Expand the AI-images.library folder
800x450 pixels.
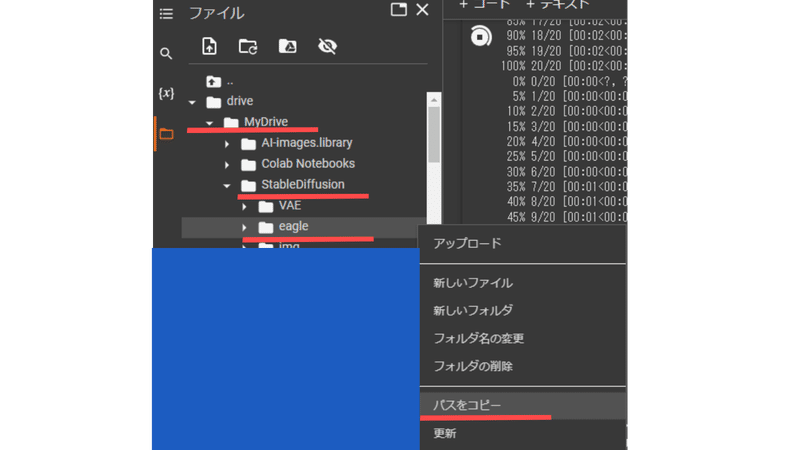click(x=227, y=144)
